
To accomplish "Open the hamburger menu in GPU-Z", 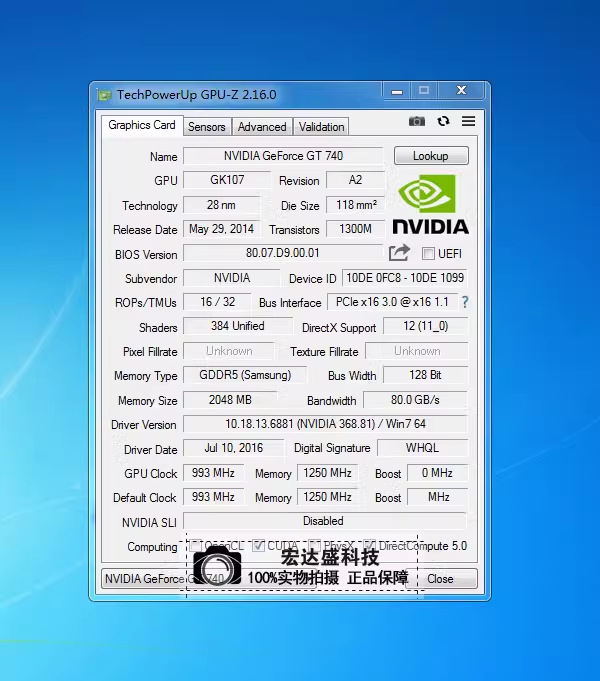I will [x=468, y=121].
